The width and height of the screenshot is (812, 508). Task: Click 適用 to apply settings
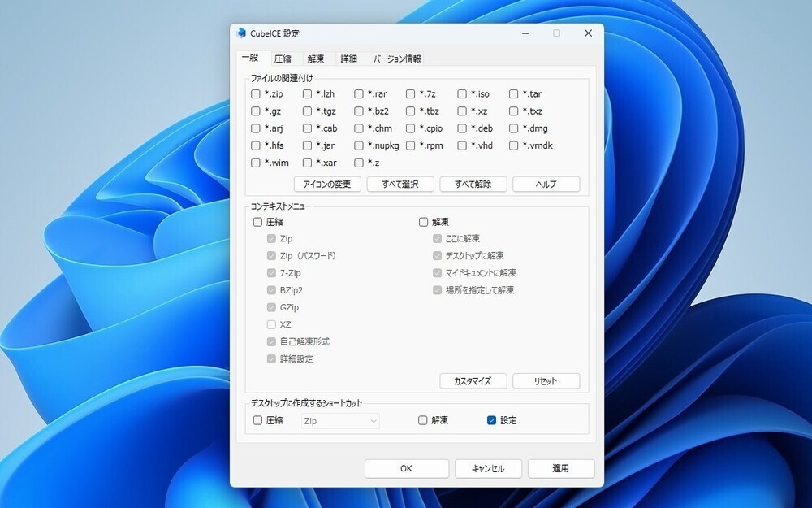point(561,469)
